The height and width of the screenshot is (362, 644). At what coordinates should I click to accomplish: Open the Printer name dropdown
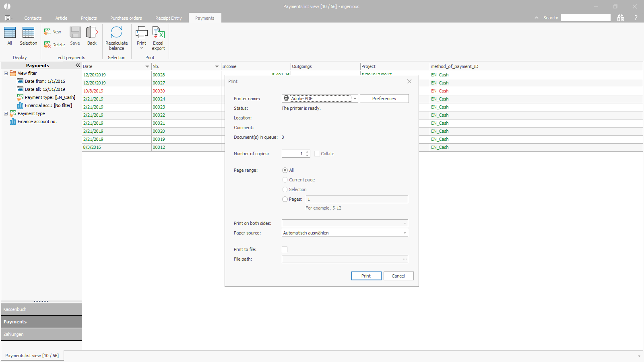click(355, 99)
